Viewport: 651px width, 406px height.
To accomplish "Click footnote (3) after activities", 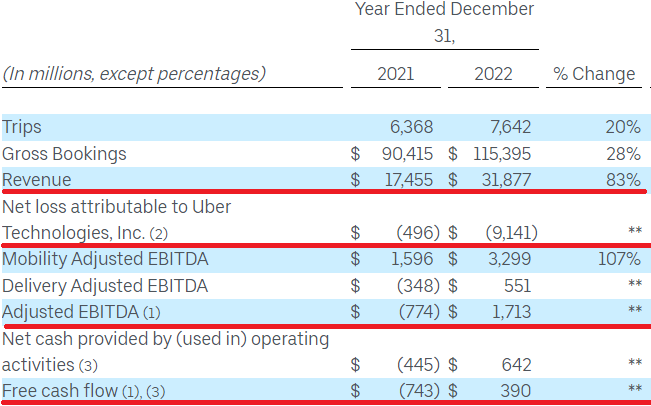I will click(88, 366).
